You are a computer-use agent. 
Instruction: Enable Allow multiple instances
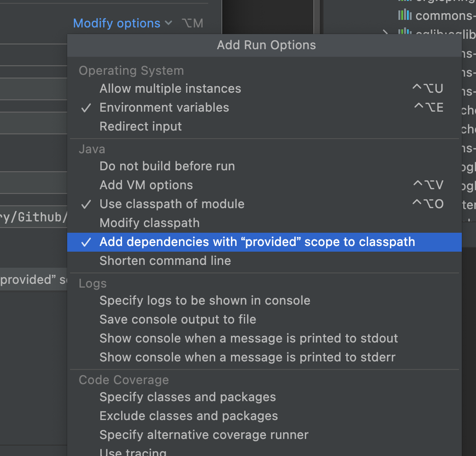[170, 88]
